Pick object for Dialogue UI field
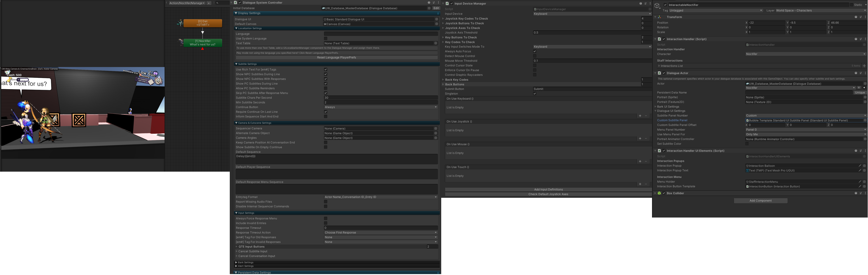 pyautogui.click(x=436, y=19)
